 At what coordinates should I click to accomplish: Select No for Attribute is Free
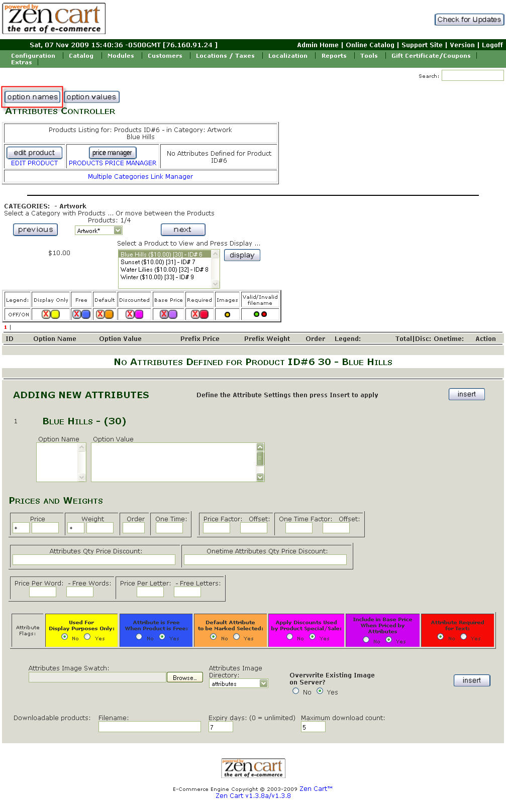(x=139, y=637)
